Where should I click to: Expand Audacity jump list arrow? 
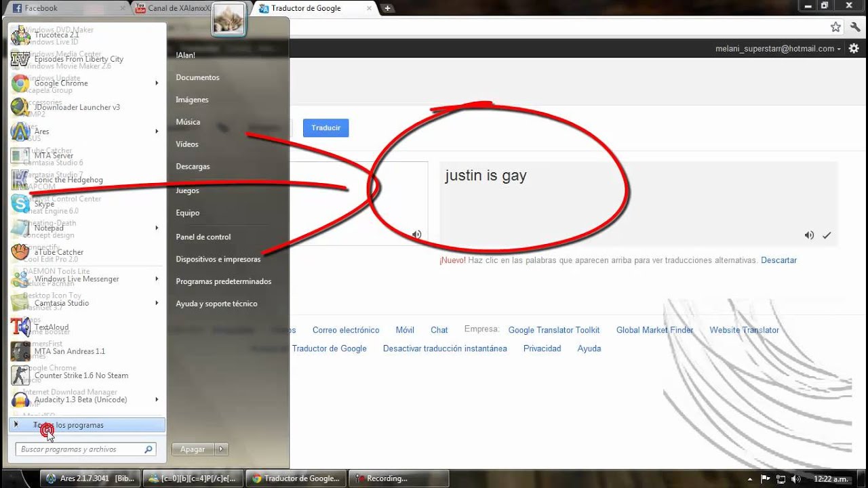pos(157,400)
